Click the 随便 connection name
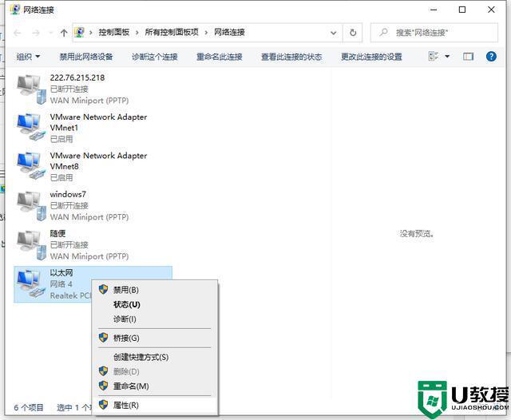 click(x=57, y=233)
